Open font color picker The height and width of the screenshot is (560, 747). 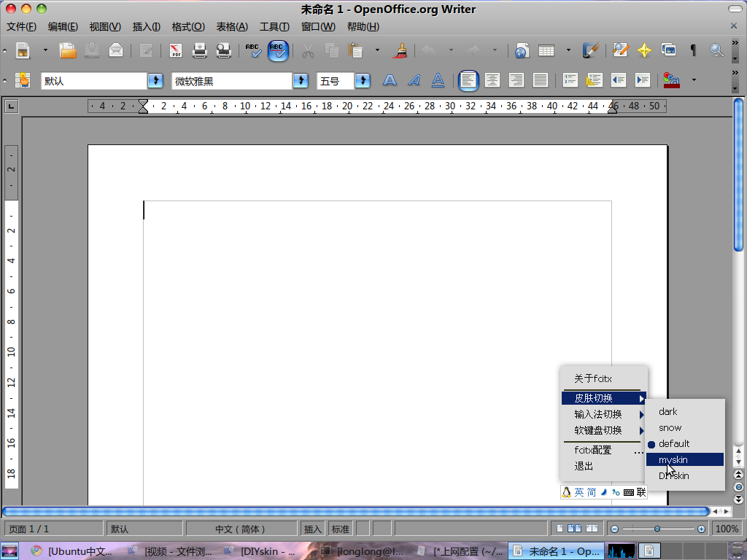pyautogui.click(x=671, y=80)
